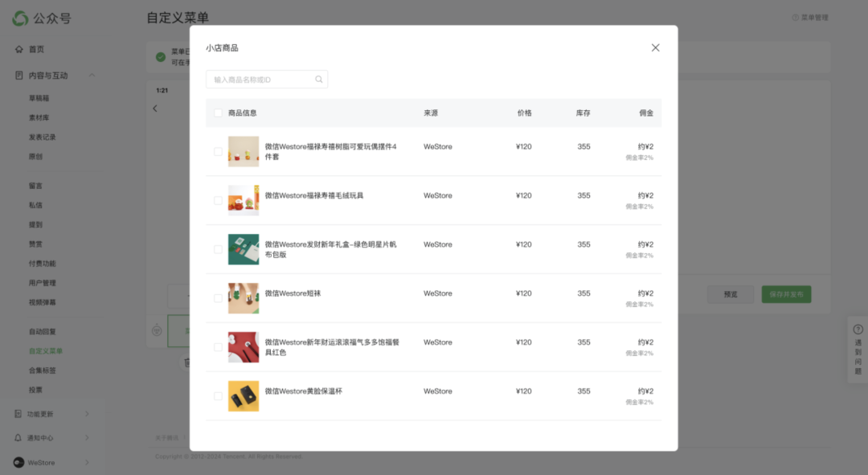868x475 pixels.
Task: Select 自定义菜单 in the sidebar
Action: (x=45, y=351)
